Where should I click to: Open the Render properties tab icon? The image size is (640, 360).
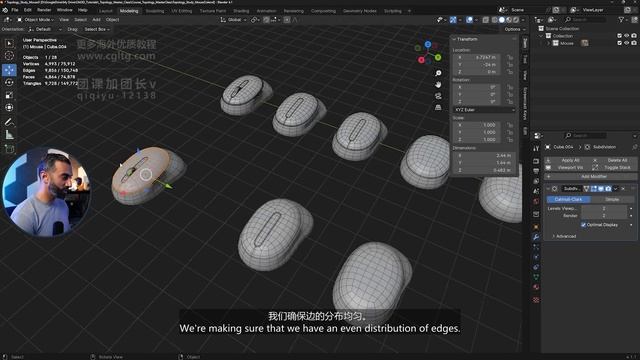(x=536, y=161)
